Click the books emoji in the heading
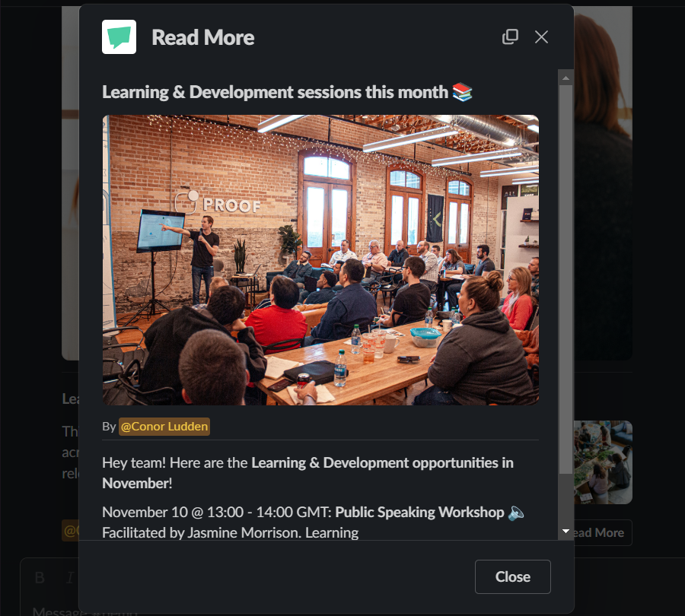This screenshot has height=616, width=685. tap(462, 92)
